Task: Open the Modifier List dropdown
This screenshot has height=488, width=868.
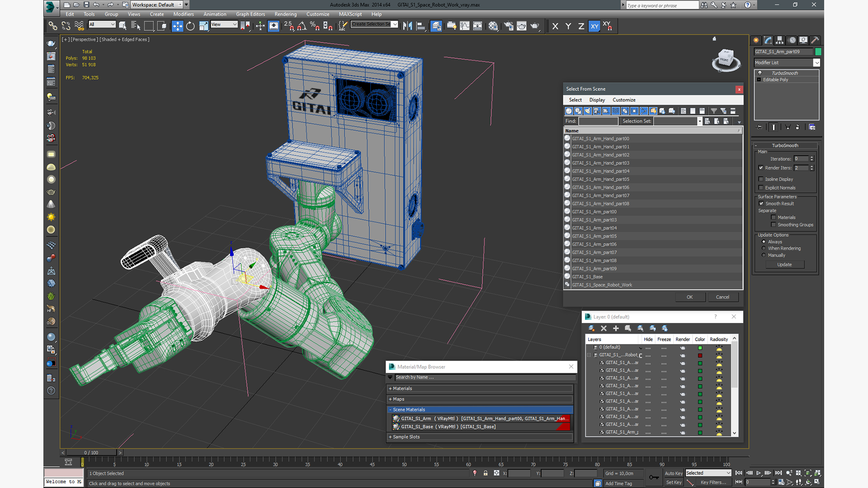Action: pos(816,63)
